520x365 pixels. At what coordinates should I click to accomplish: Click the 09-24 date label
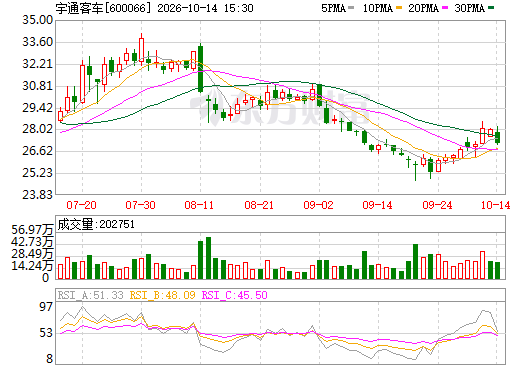pyautogui.click(x=437, y=205)
